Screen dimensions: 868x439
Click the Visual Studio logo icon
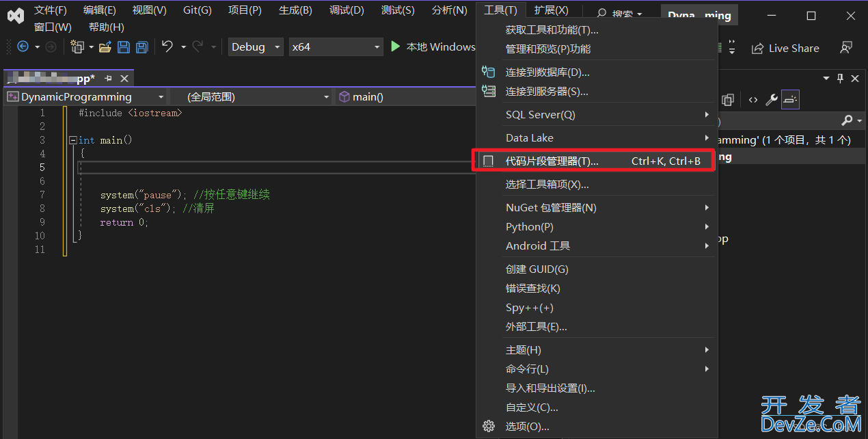(15, 15)
